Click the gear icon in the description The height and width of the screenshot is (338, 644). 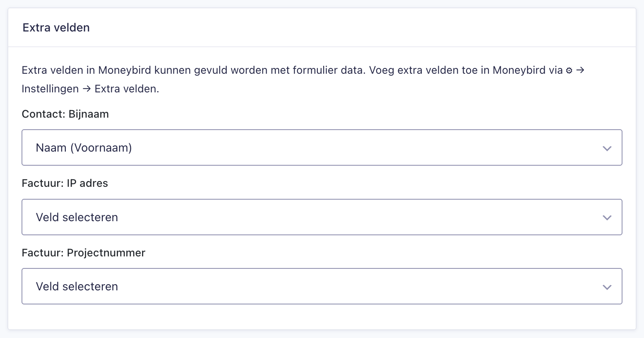tap(569, 71)
